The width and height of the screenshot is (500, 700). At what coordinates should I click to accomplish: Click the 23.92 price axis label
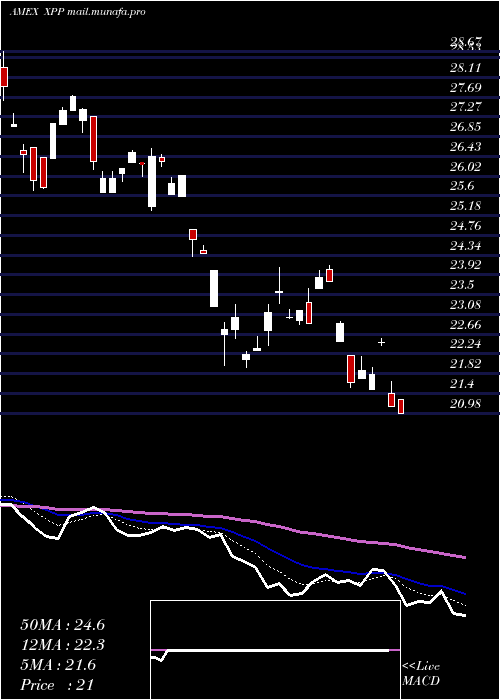466,265
